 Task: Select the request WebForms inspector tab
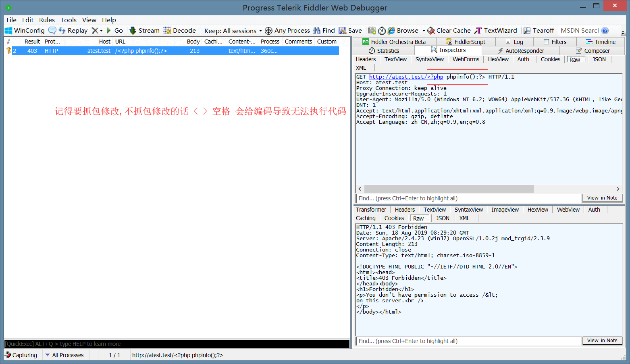(466, 59)
